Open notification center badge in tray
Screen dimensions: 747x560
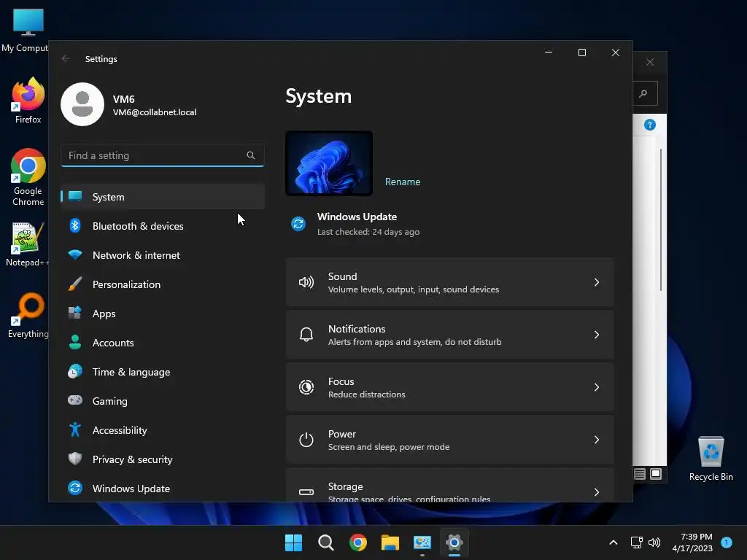[727, 542]
